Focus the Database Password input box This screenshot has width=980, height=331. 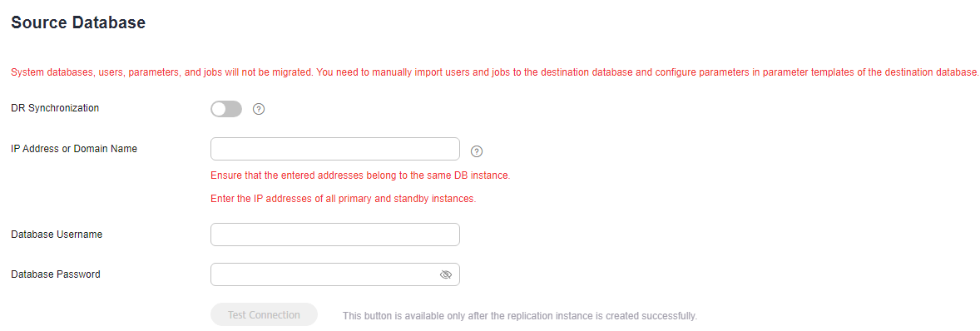coord(335,274)
